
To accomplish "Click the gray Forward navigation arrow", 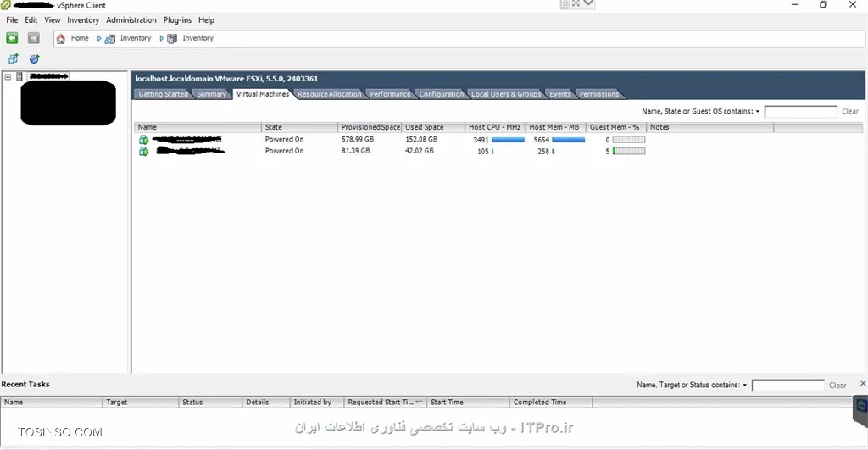I will 34,38.
